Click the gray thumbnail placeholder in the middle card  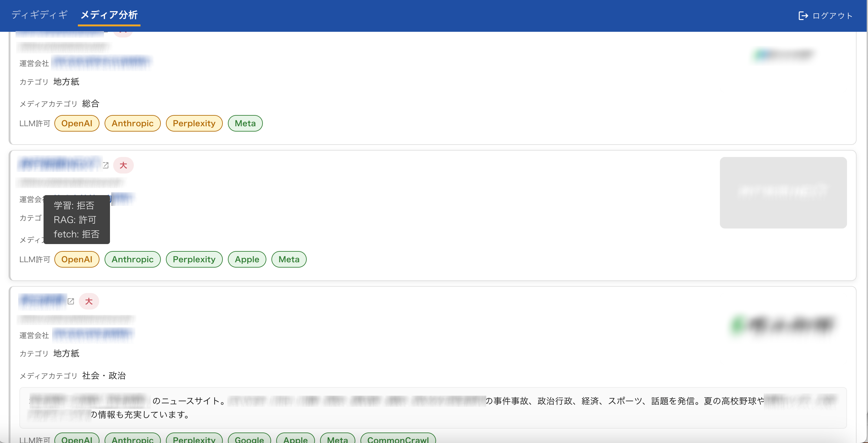coord(783,193)
